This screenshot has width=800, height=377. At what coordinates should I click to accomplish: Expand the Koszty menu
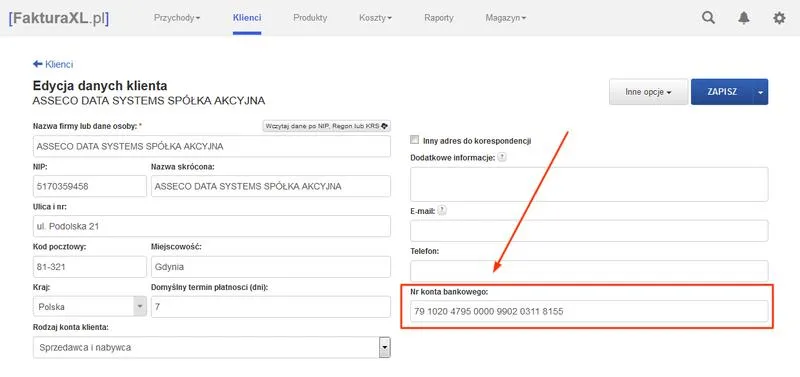[376, 18]
